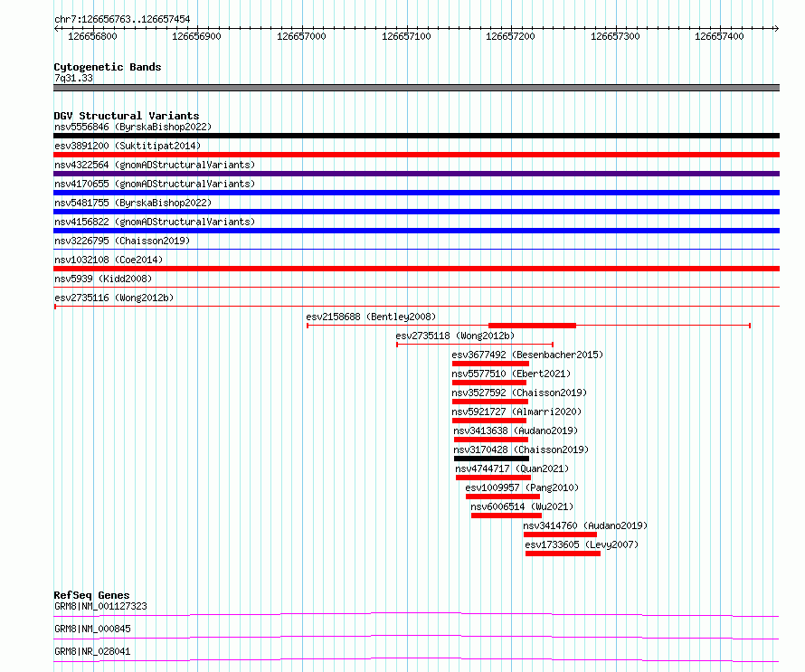Click the purple bar of nsv4322564
The height and width of the screenshot is (672, 805).
click(416, 174)
